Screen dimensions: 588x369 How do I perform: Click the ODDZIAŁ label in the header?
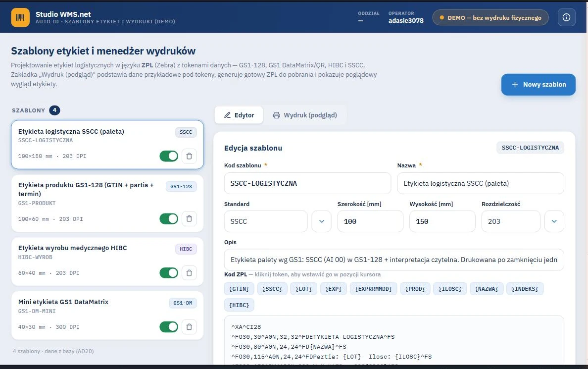tap(369, 13)
